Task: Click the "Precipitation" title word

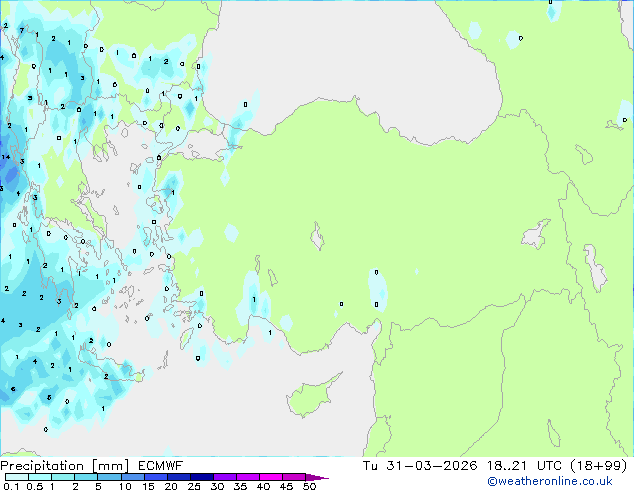Action: (42, 466)
